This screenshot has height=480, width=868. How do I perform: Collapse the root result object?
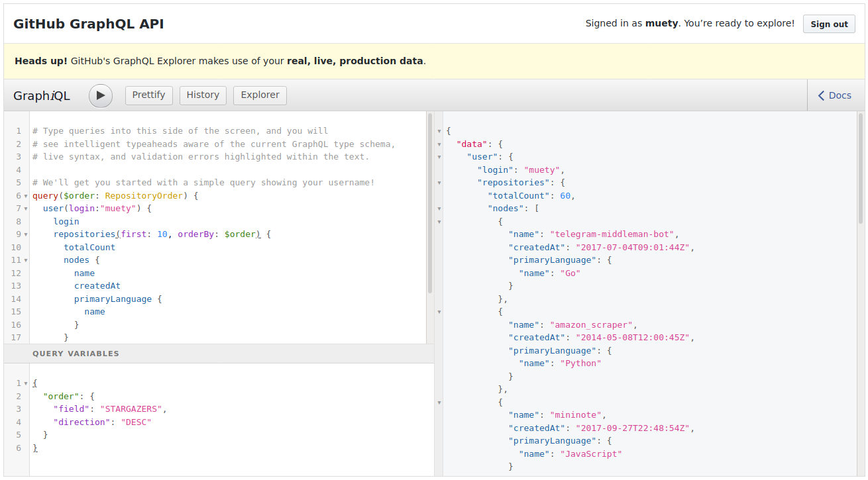tap(439, 132)
